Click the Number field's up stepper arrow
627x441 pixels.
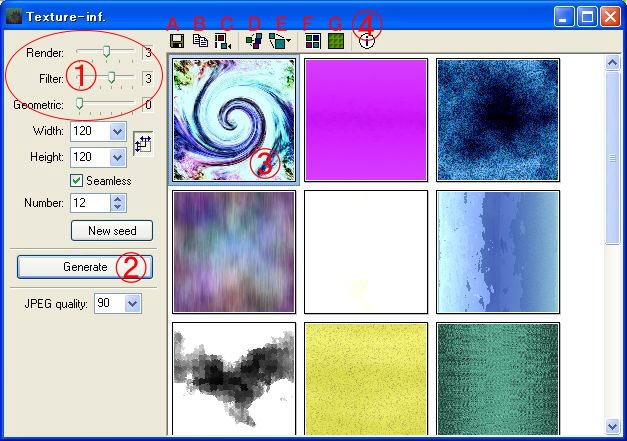[119, 199]
